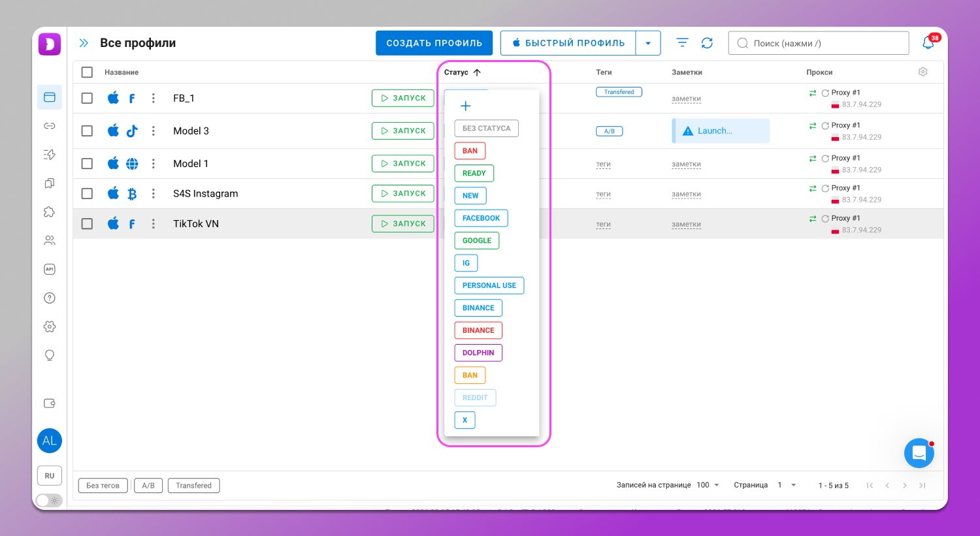
Task: Launch the Model 3 profile
Action: point(403,131)
